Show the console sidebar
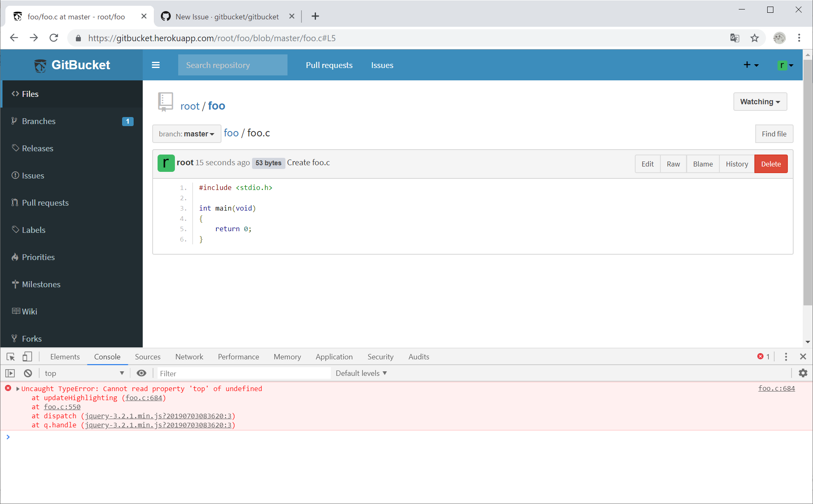 pos(10,373)
